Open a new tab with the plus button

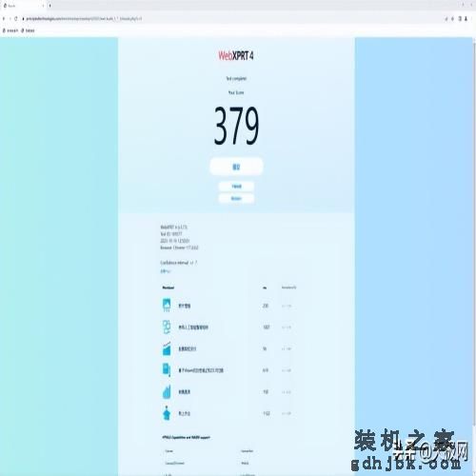click(x=50, y=6)
